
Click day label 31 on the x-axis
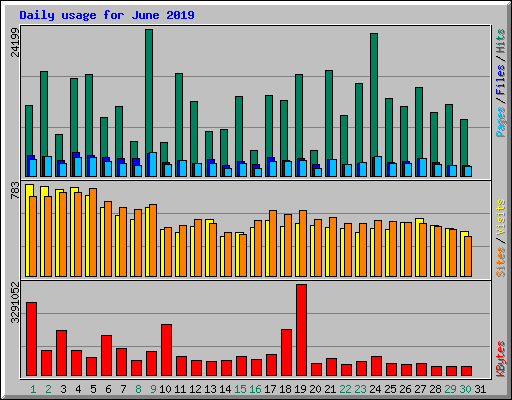tap(480, 389)
